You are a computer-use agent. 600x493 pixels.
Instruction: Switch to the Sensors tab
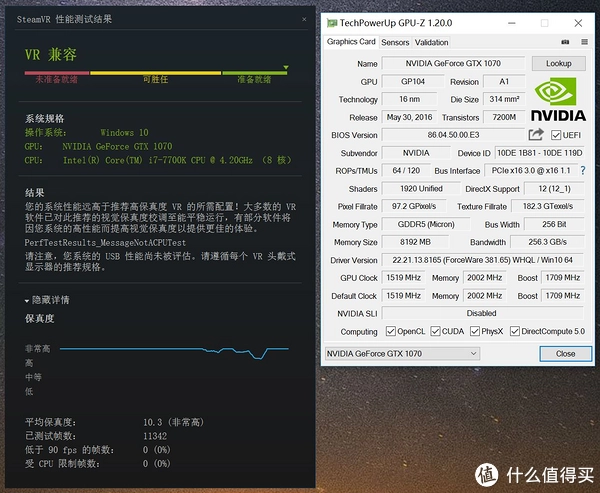point(395,42)
